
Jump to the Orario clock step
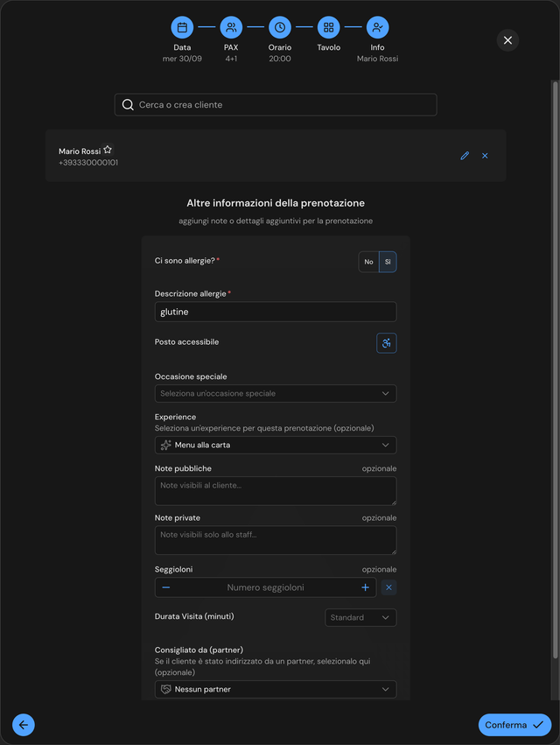click(280, 27)
